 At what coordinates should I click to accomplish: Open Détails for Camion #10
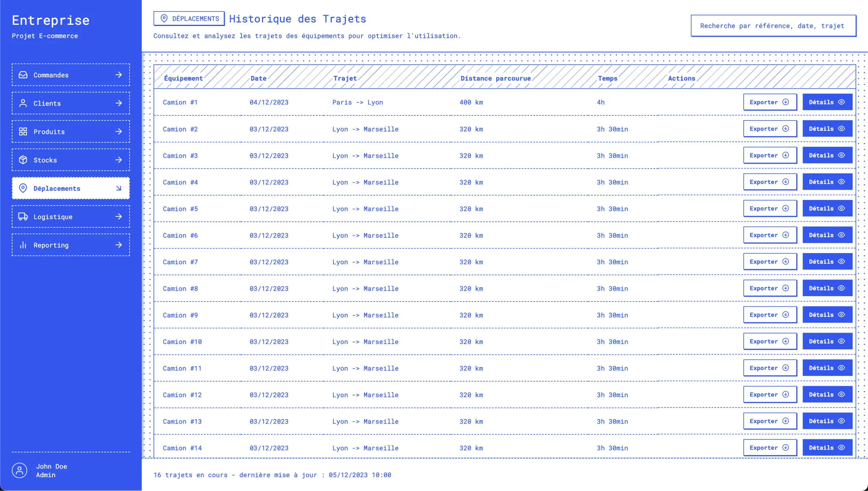click(x=827, y=341)
